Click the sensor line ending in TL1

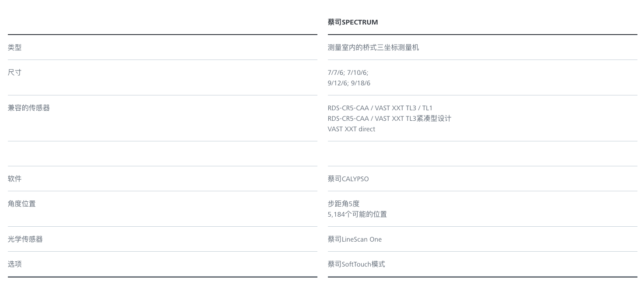pos(380,108)
